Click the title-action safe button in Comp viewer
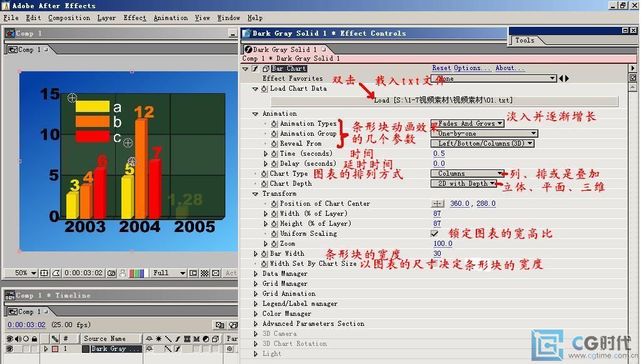This screenshot has height=364, width=641. [44, 273]
